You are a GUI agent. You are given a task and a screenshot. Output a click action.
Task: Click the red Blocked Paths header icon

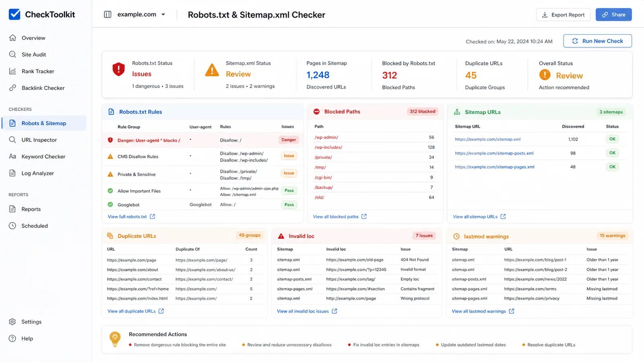[x=316, y=111]
